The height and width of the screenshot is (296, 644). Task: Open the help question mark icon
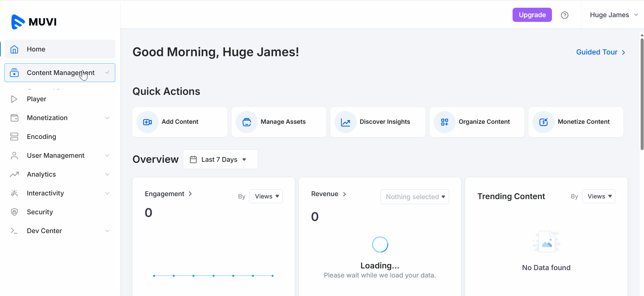pos(565,15)
